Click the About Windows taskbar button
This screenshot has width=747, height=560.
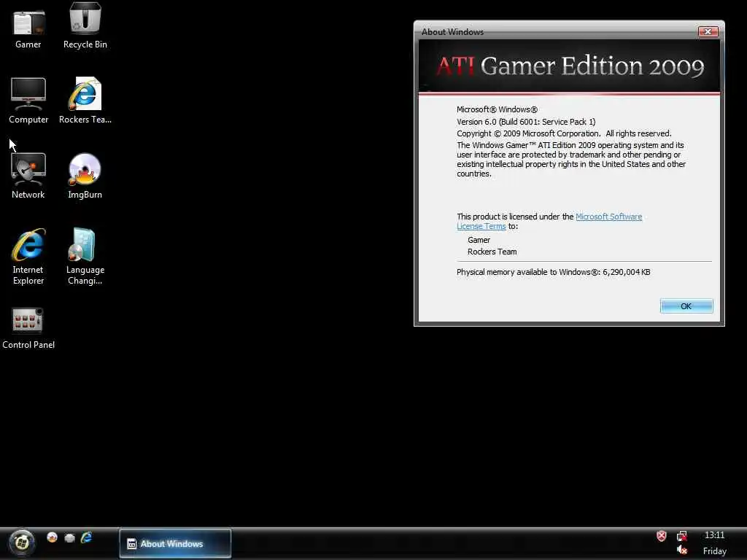(175, 543)
